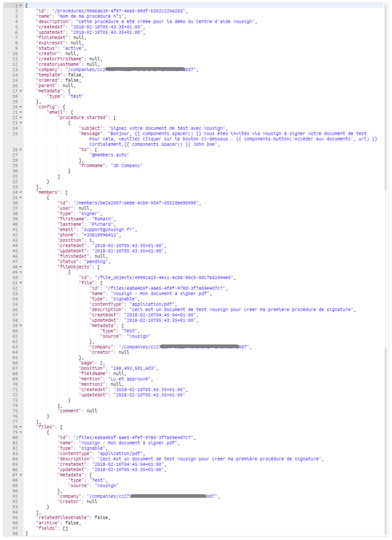The image size is (392, 540).
Task: Click the phone value "+33619996411"
Action: (x=101, y=235)
